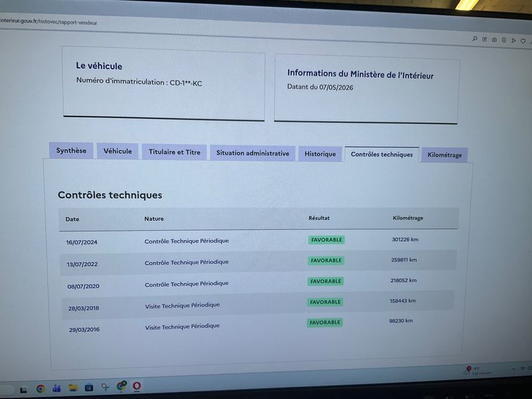Screen dimensions: 532x399
Task: Click the snapshot camera icon in address bar
Action: coord(494,40)
